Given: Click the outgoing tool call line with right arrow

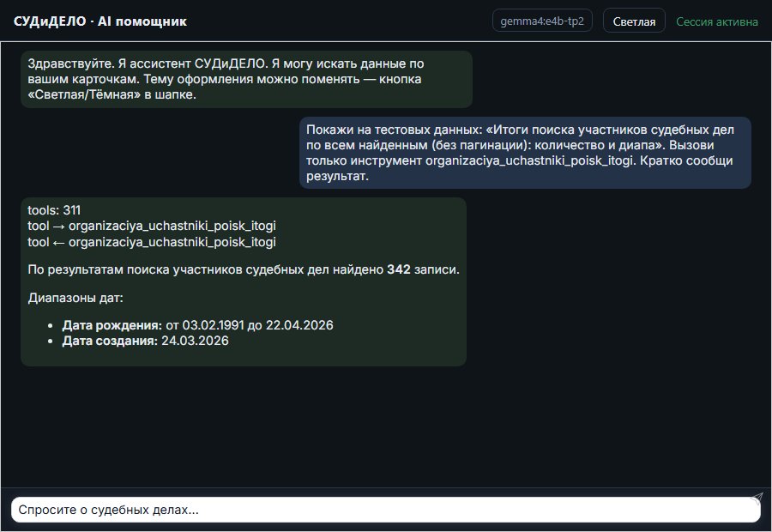Looking at the screenshot, I should pos(152,226).
